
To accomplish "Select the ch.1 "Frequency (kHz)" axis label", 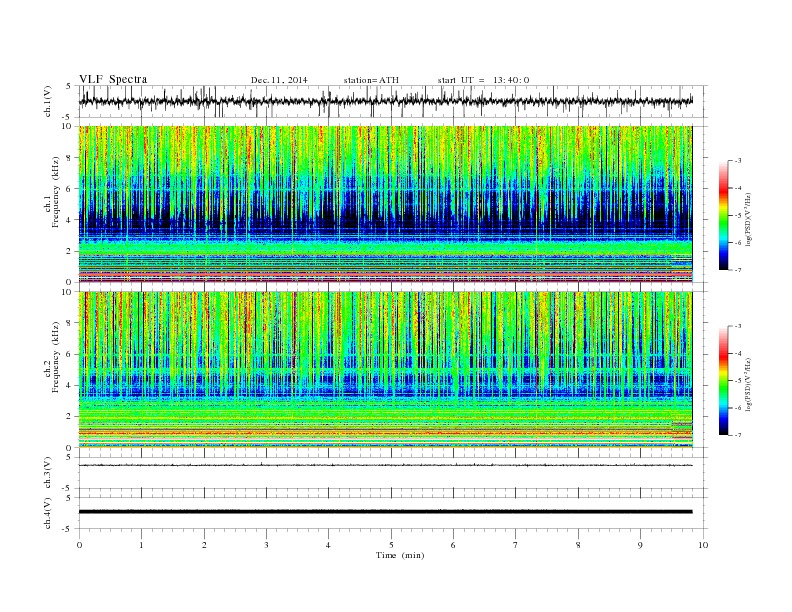I will (56, 192).
